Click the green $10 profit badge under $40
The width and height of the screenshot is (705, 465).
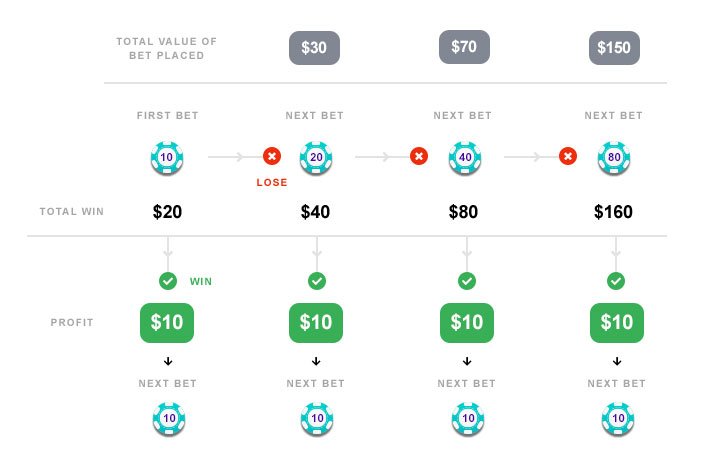316,322
